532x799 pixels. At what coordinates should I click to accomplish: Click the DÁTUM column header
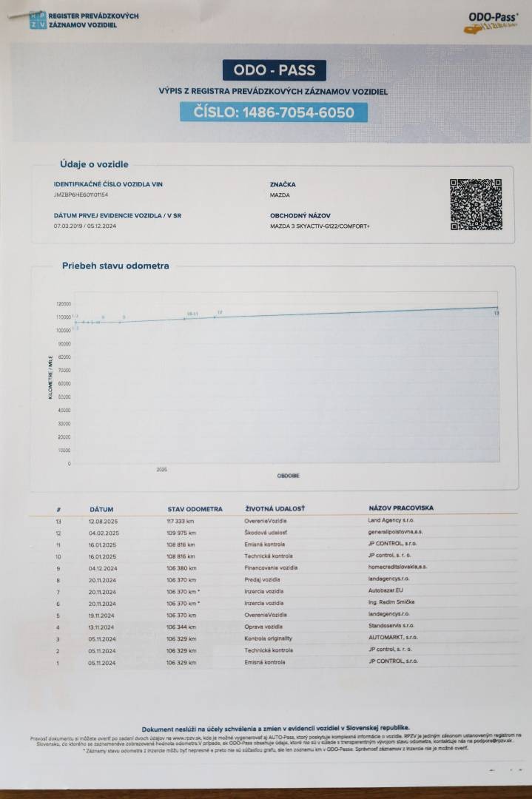click(x=101, y=509)
